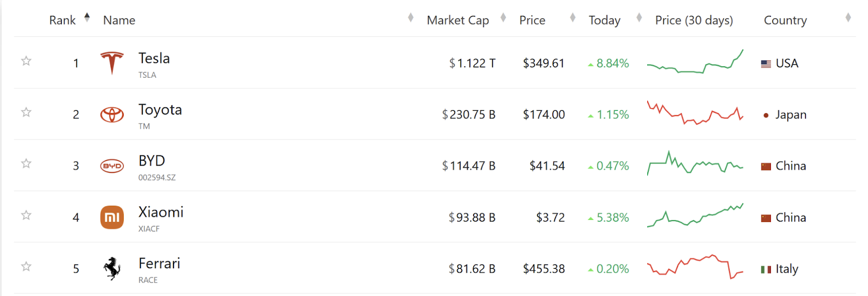Click the USA flag icon

(x=766, y=64)
